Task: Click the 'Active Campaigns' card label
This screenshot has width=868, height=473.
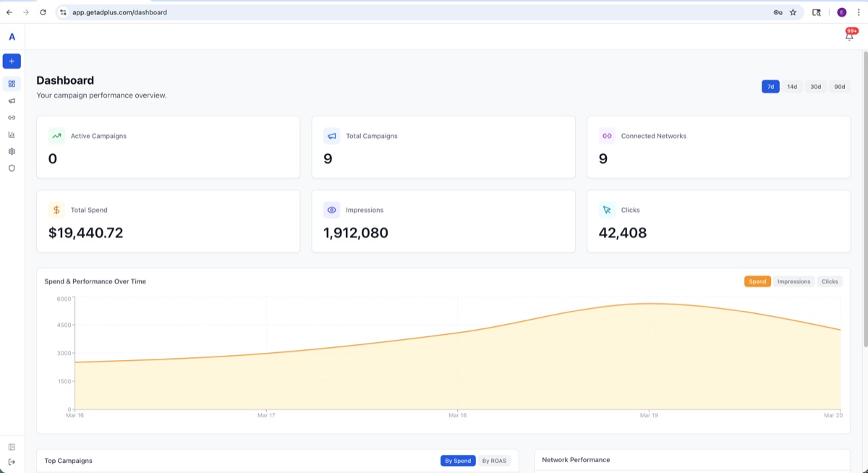Action: pos(98,136)
